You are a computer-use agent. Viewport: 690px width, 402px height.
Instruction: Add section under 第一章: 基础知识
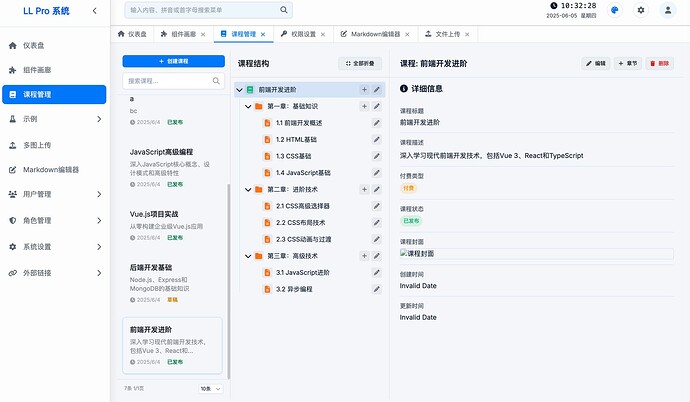coord(364,106)
